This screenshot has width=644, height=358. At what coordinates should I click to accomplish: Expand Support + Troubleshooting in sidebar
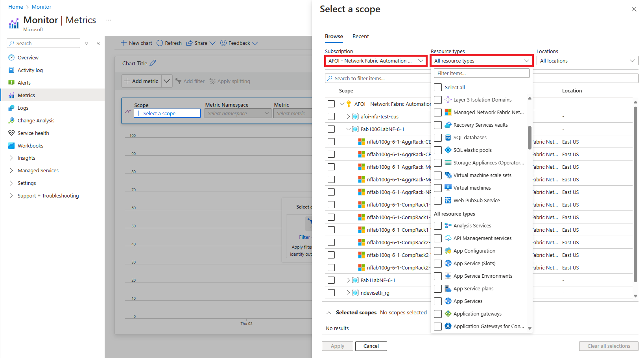point(11,196)
